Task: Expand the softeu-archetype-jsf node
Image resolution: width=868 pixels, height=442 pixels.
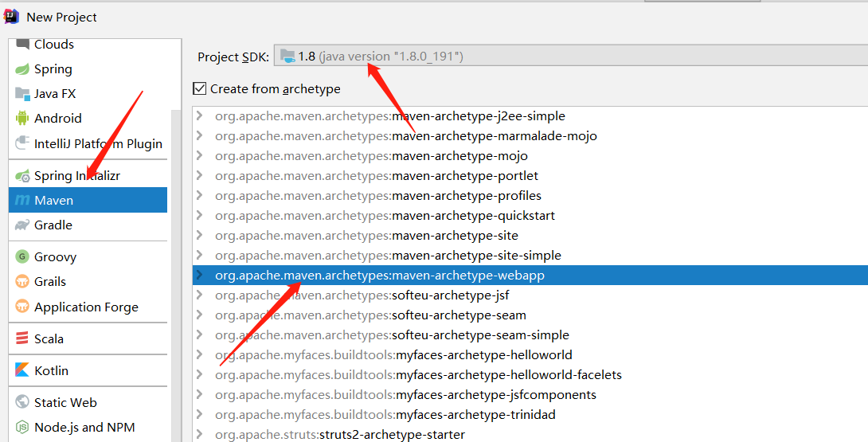Action: coord(200,295)
